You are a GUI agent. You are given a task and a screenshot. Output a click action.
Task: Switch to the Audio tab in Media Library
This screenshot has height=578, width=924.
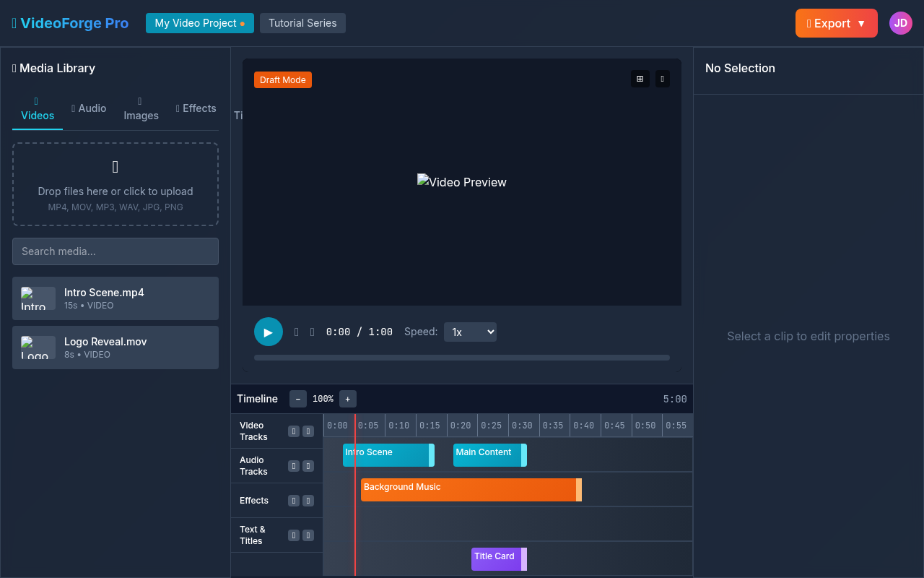coord(89,108)
